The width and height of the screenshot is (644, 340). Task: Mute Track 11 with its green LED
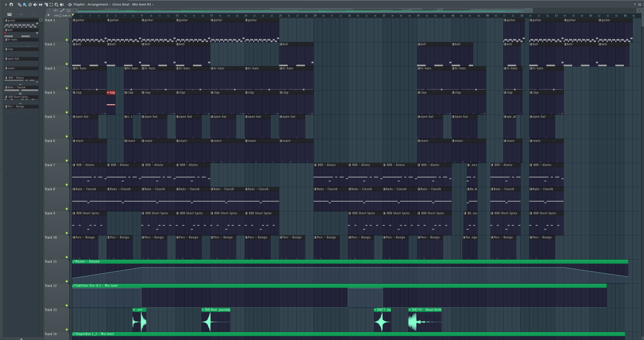[67, 281]
